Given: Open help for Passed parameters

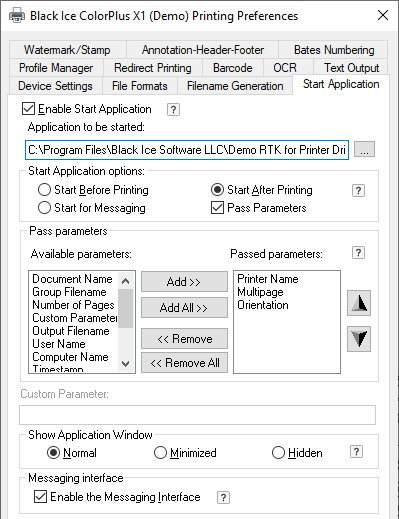Looking at the screenshot, I should pos(358,253).
